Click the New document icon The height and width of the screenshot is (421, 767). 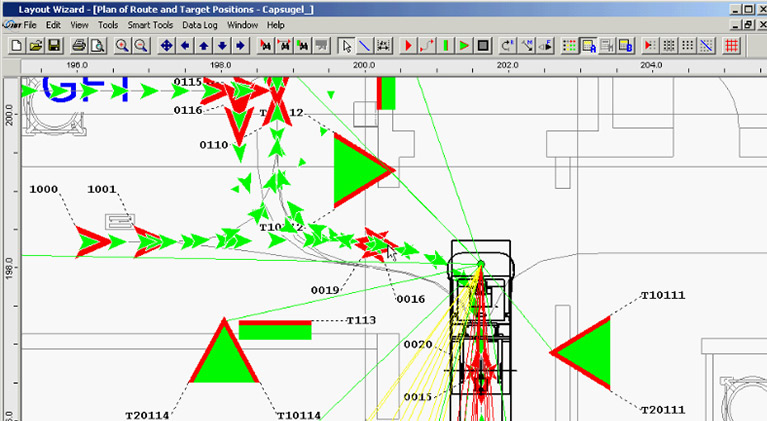coord(17,45)
